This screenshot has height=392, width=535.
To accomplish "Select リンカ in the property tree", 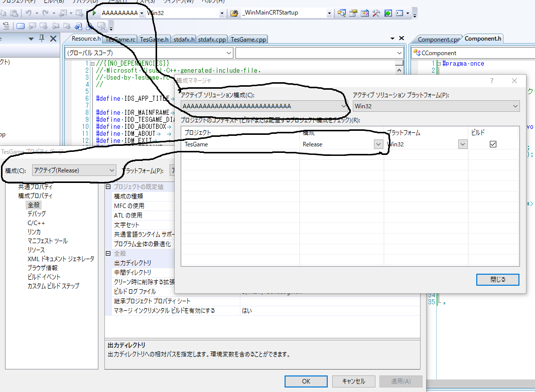I will pos(34,232).
